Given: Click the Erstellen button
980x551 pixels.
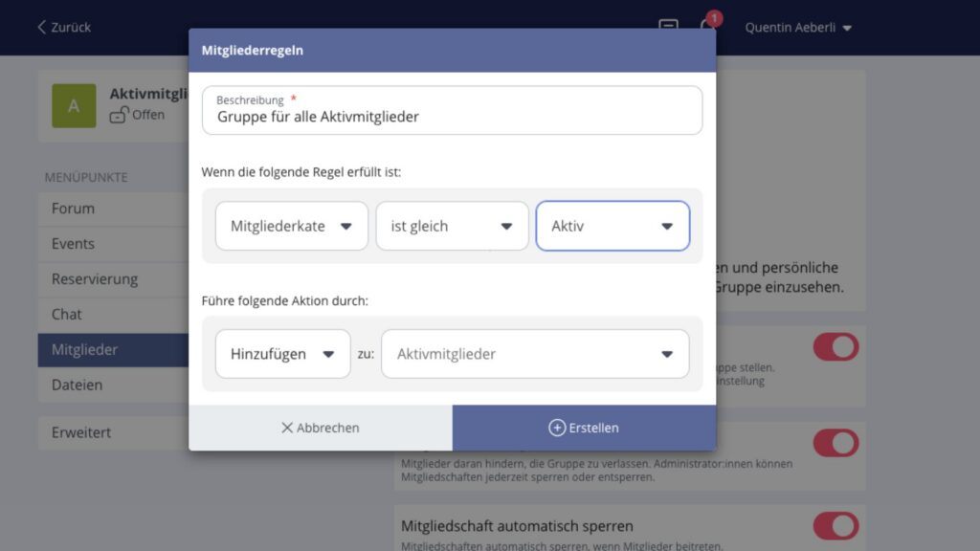Looking at the screenshot, I should 584,428.
